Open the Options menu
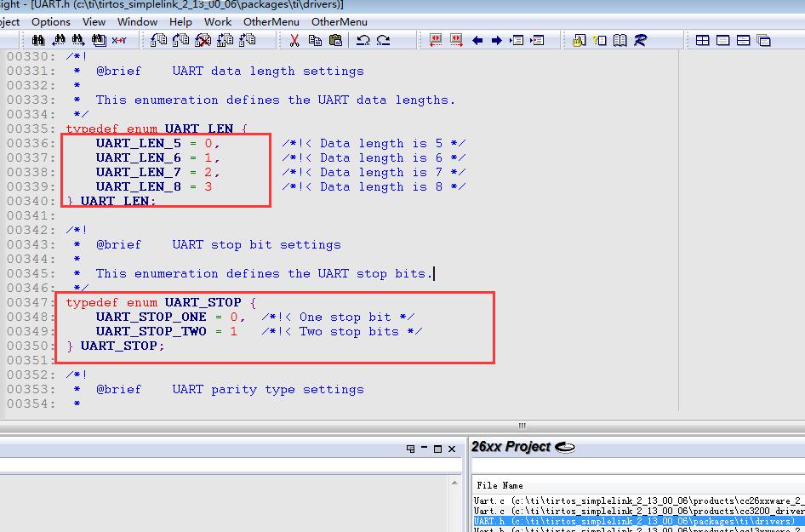This screenshot has width=805, height=532. (x=51, y=22)
